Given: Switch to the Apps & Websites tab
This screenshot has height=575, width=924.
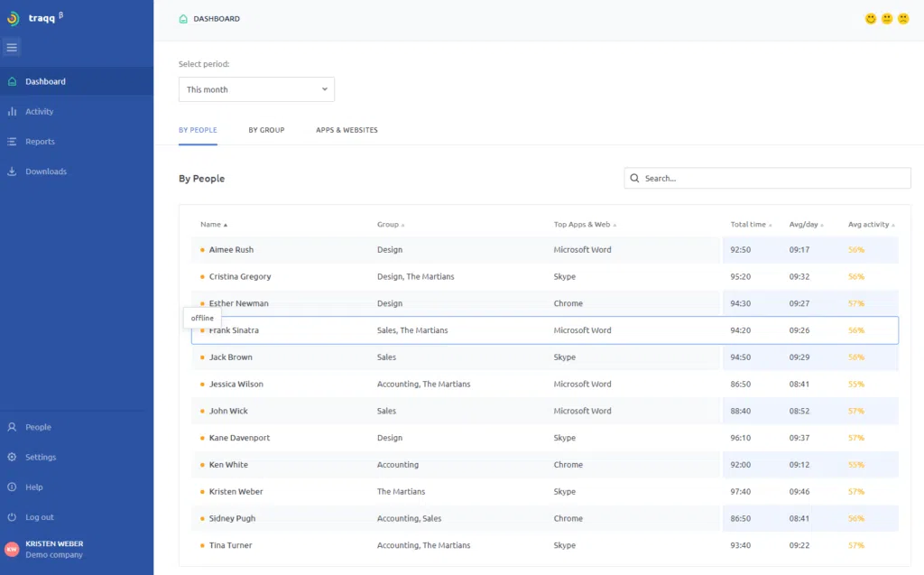Looking at the screenshot, I should [346, 130].
